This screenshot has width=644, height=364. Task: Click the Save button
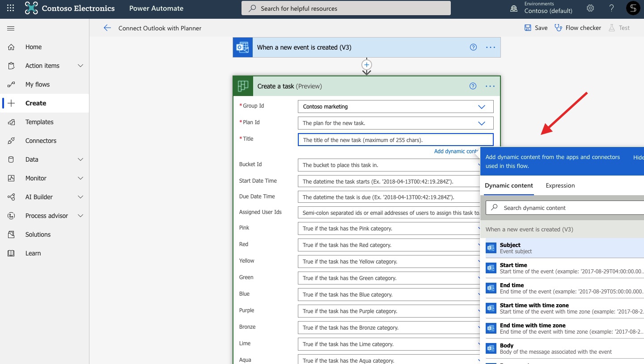[536, 28]
